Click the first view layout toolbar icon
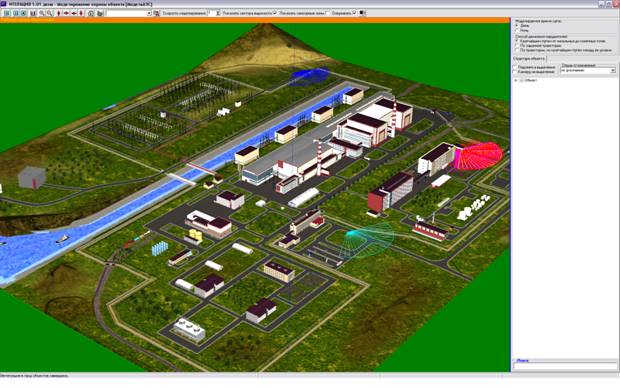620x388 pixels. [7, 13]
